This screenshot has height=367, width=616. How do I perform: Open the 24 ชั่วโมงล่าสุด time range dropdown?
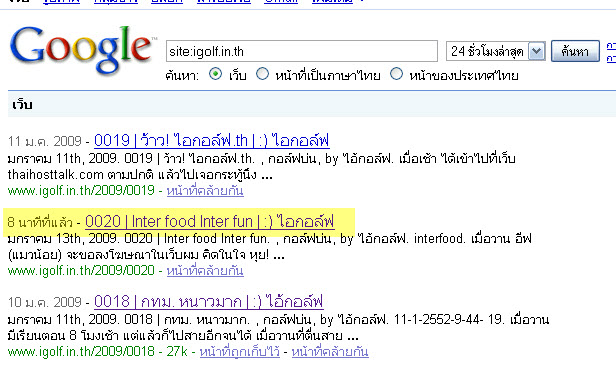tap(495, 51)
